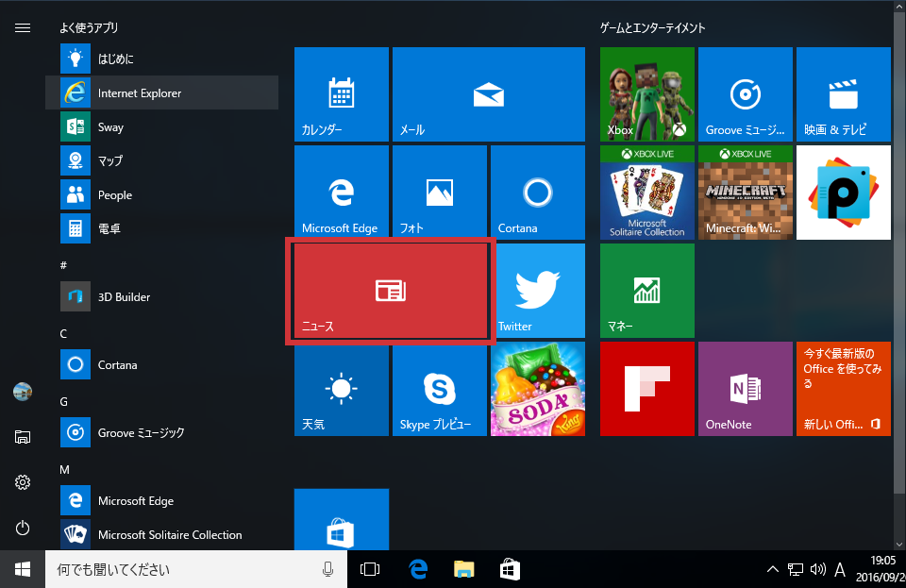The width and height of the screenshot is (906, 588).
Task: Open Task View on the taskbar
Action: click(x=370, y=569)
